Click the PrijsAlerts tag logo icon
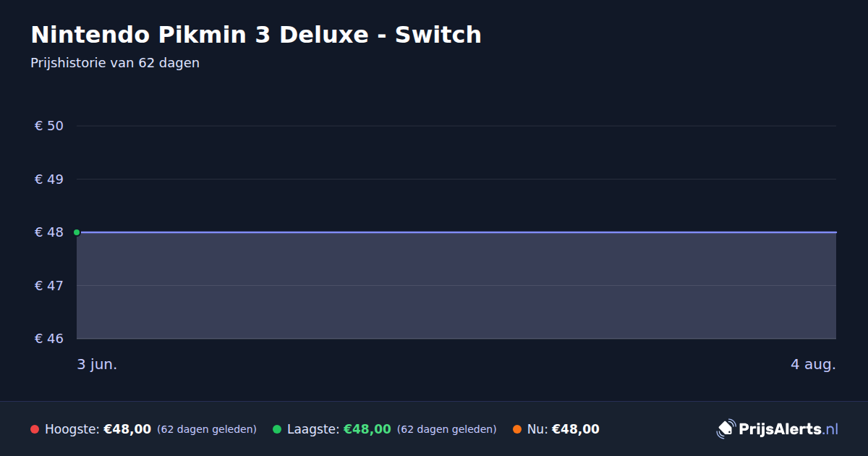The height and width of the screenshot is (456, 868). coord(726,429)
